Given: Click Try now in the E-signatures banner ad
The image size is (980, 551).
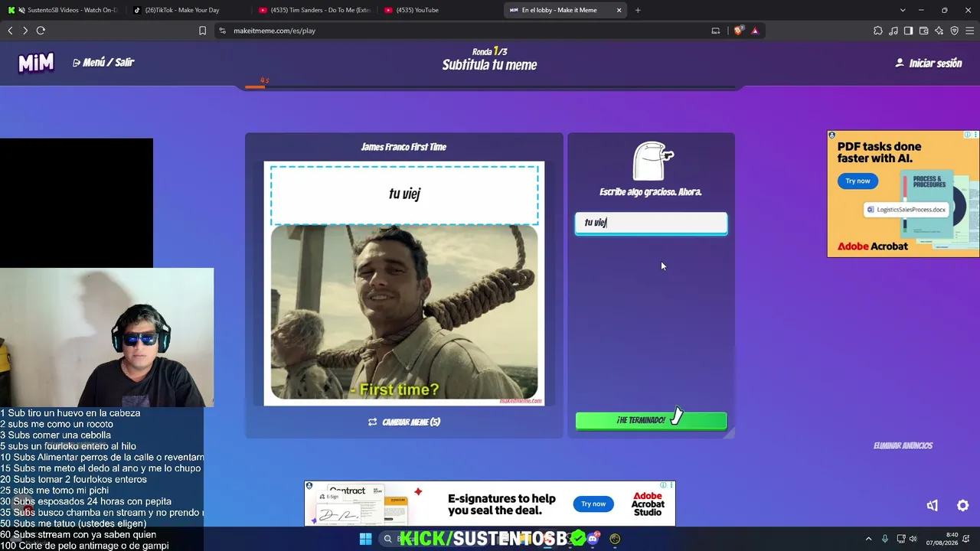Looking at the screenshot, I should pyautogui.click(x=593, y=504).
